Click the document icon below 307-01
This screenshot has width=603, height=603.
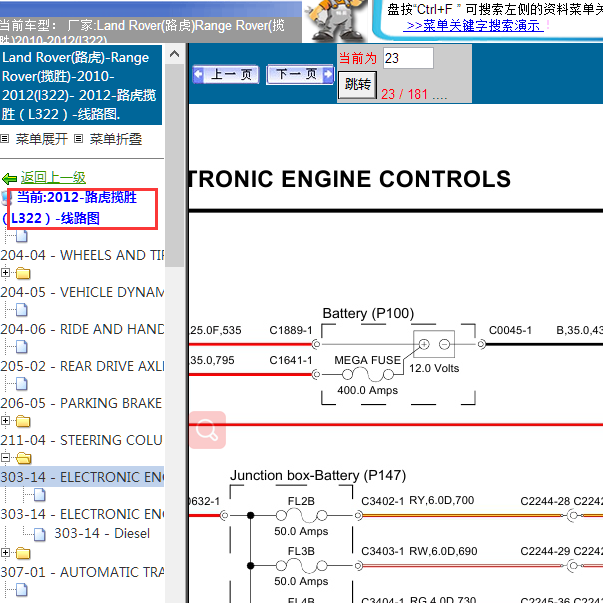pos(22,590)
